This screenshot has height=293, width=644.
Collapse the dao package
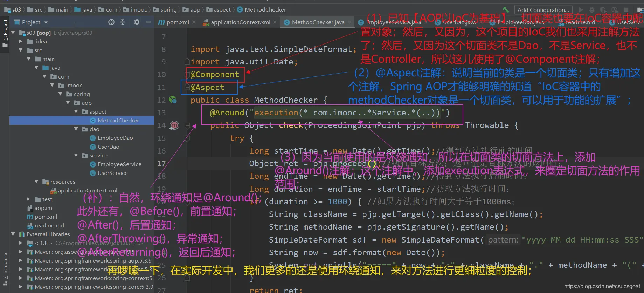click(x=76, y=129)
